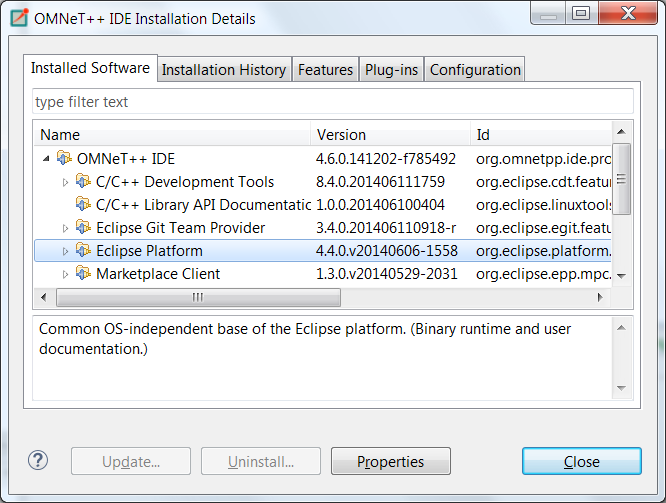This screenshot has width=666, height=503.
Task: Switch to the Configuration tab
Action: tap(475, 69)
